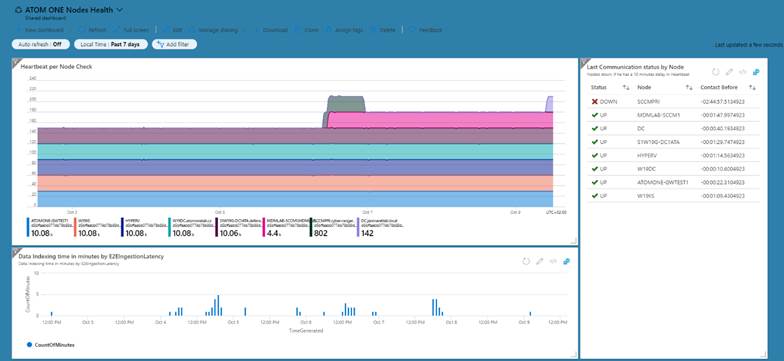Click the code icon on the node status tile
Viewport: 784px width, 361px height.
point(743,72)
